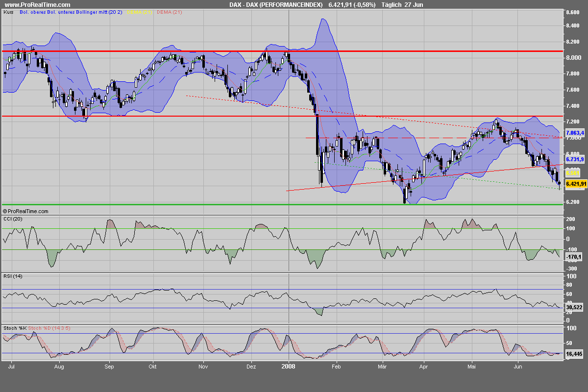Click the Okt month label on time axis

pyautogui.click(x=153, y=366)
